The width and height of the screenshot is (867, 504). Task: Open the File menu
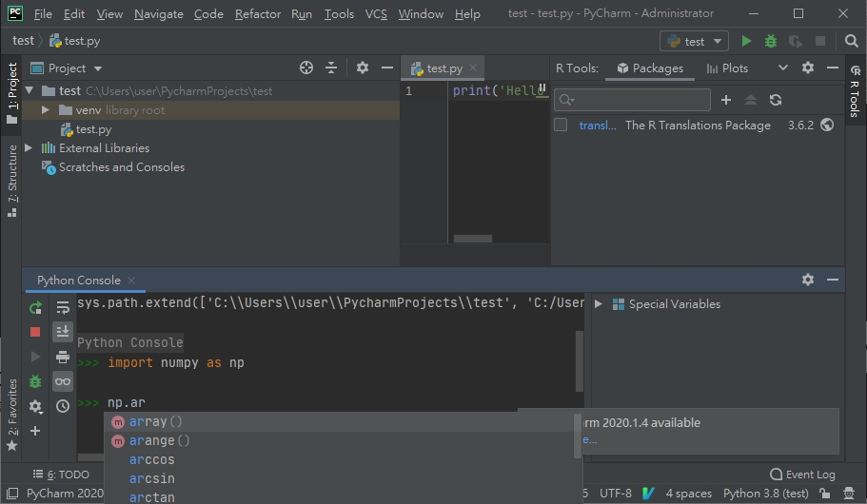(43, 14)
